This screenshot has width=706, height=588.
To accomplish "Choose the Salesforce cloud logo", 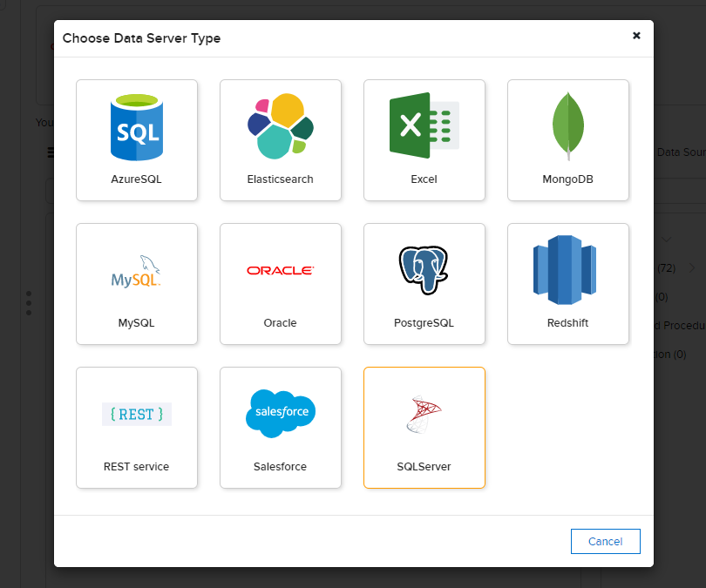I will (x=281, y=413).
